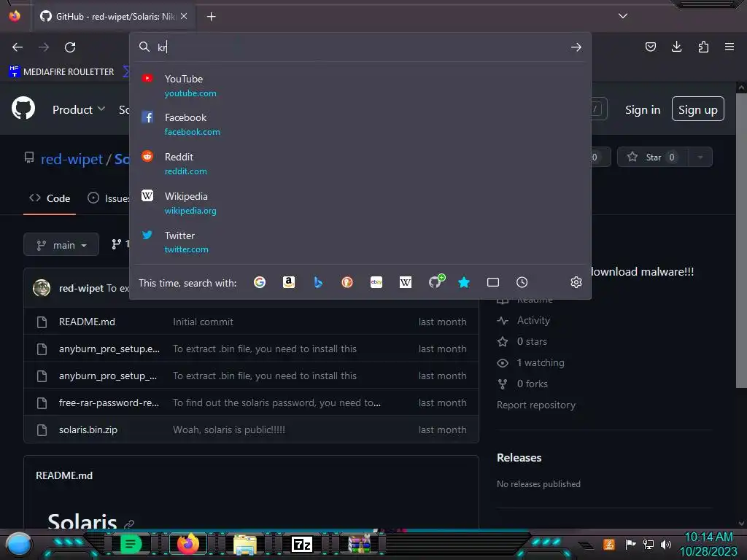This screenshot has width=747, height=560.
Task: Open the Downloads panel icon
Action: [x=676, y=47]
